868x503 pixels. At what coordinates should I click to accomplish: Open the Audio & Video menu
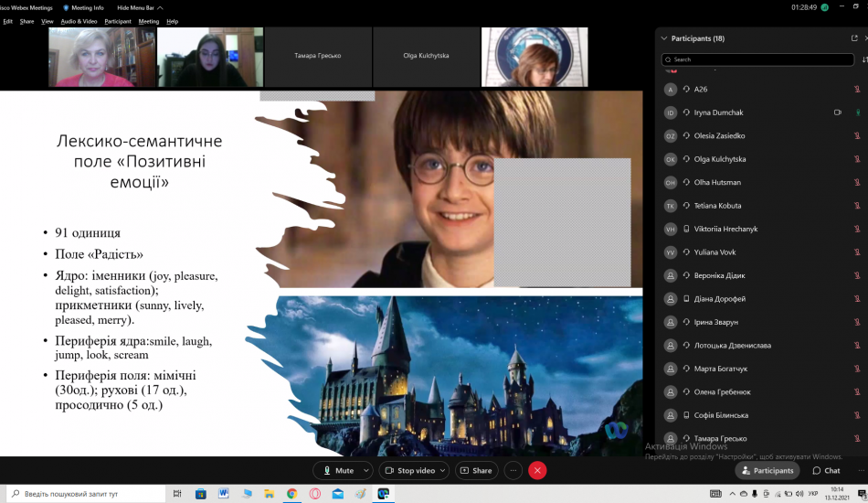[79, 21]
